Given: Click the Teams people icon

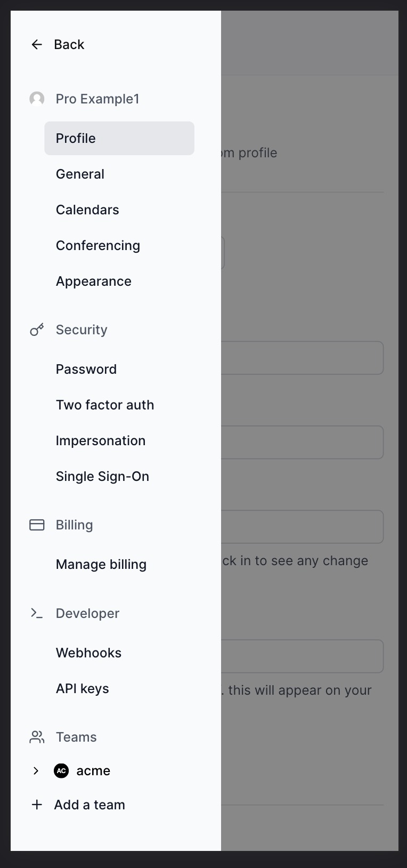Looking at the screenshot, I should coord(37,737).
